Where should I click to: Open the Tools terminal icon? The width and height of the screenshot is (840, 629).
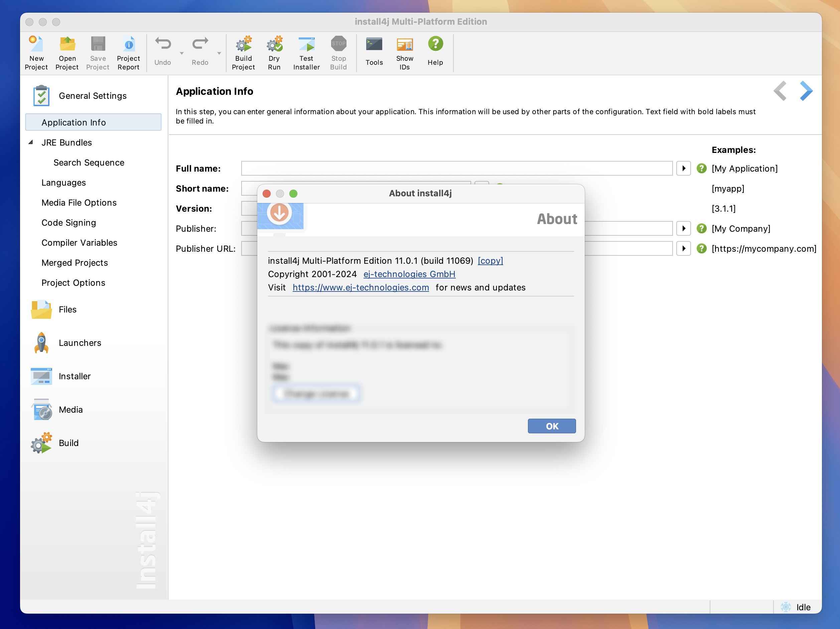[374, 44]
